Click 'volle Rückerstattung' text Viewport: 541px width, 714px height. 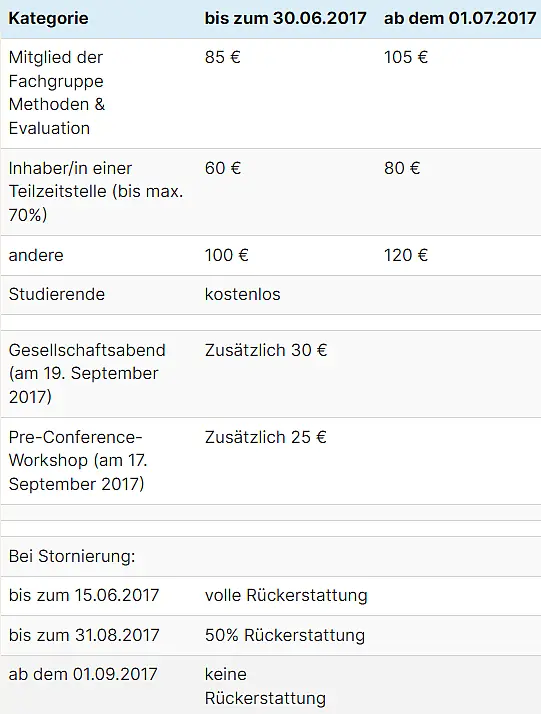286,595
